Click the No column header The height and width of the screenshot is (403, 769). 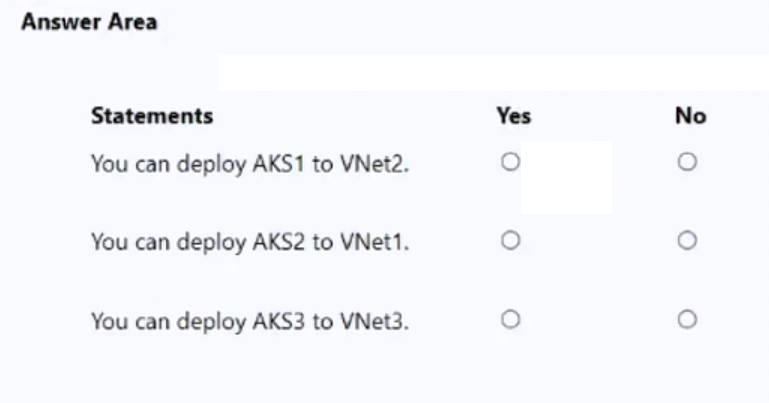[691, 116]
